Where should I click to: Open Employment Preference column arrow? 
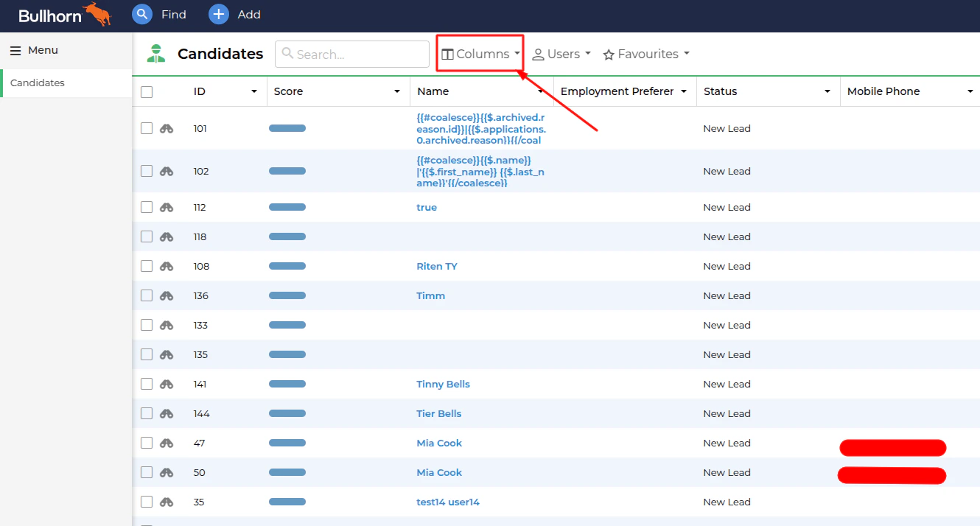[x=684, y=91]
